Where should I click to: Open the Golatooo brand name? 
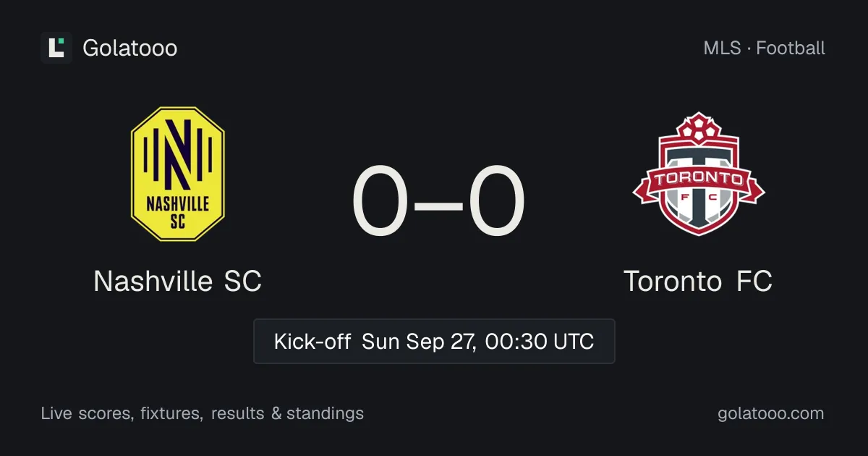130,48
